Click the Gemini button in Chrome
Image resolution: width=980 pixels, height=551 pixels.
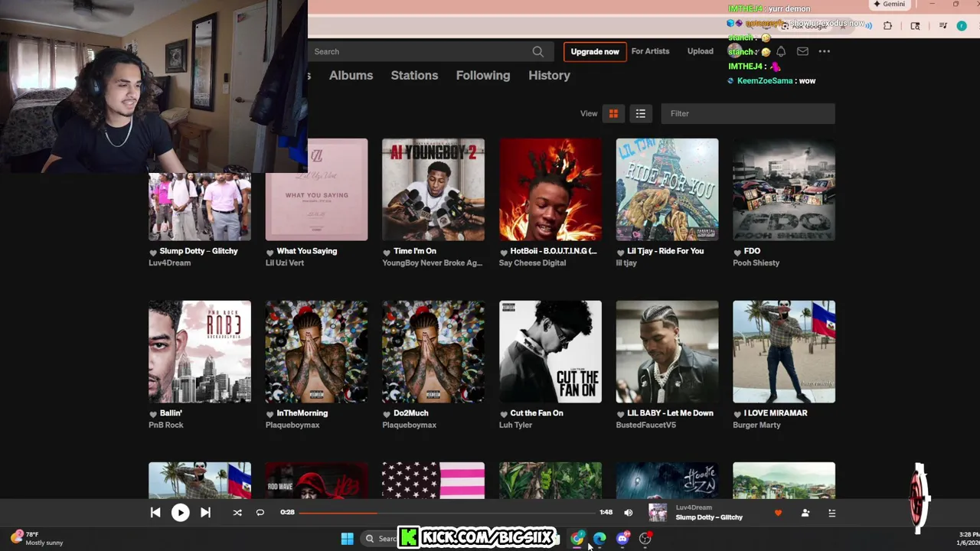[x=889, y=5]
